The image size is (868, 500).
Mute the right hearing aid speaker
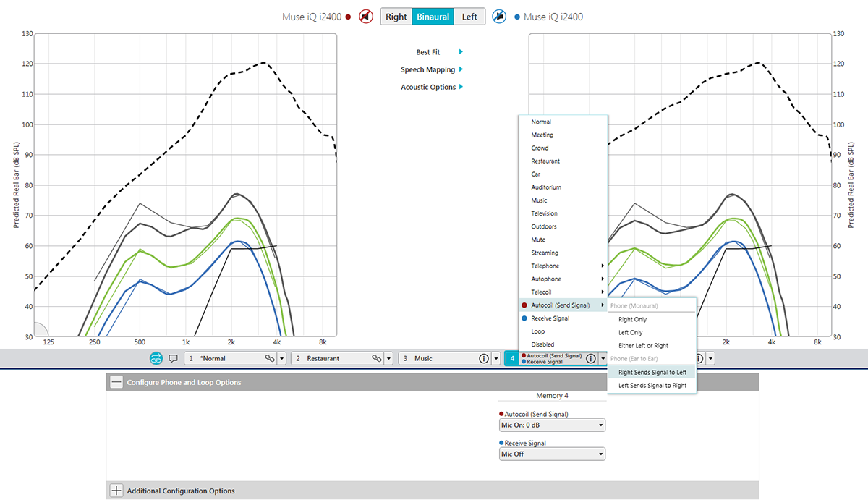367,17
